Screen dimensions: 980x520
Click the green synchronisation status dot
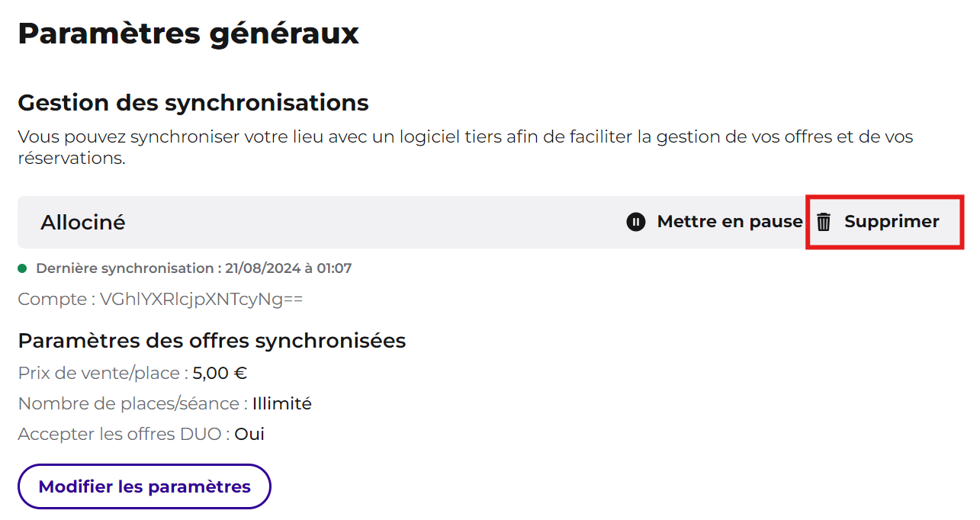click(22, 268)
